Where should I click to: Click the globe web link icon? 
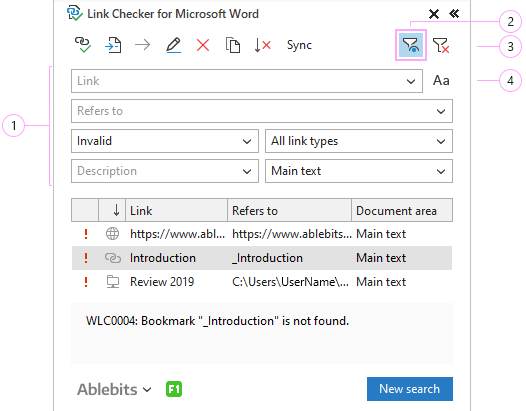click(112, 234)
